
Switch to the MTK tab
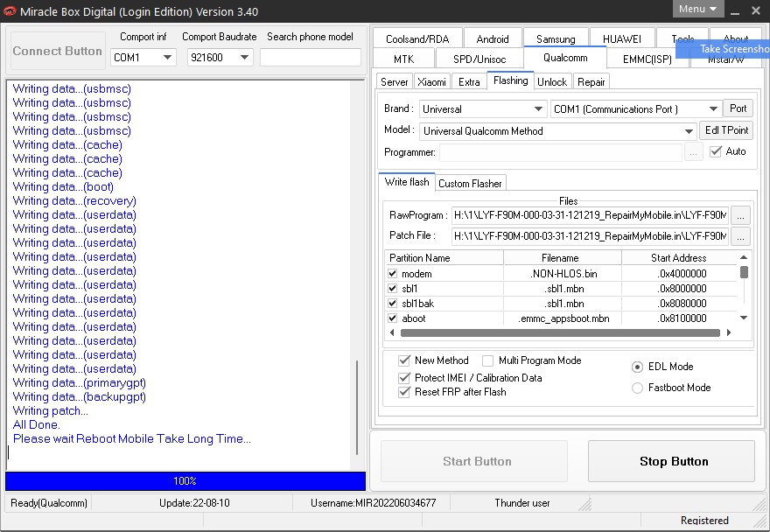[403, 59]
